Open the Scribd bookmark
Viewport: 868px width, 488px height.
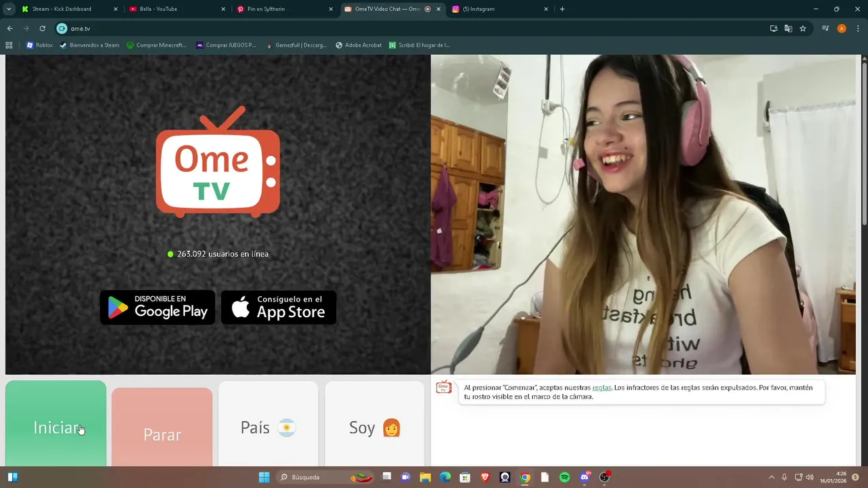coord(419,45)
